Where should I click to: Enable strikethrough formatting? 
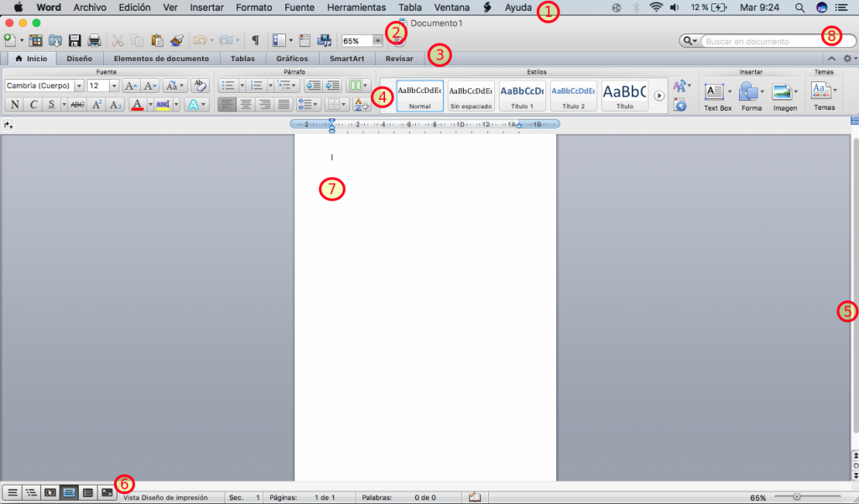tap(75, 103)
